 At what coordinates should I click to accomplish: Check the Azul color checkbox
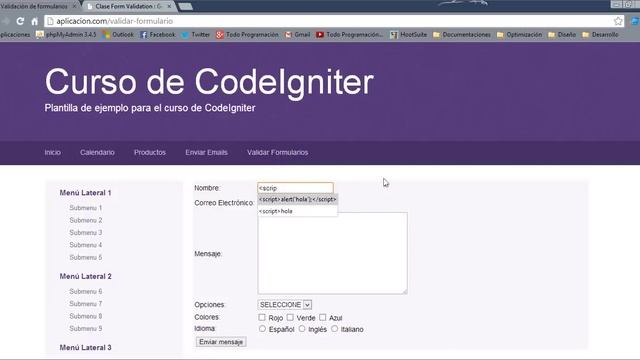[x=322, y=317]
